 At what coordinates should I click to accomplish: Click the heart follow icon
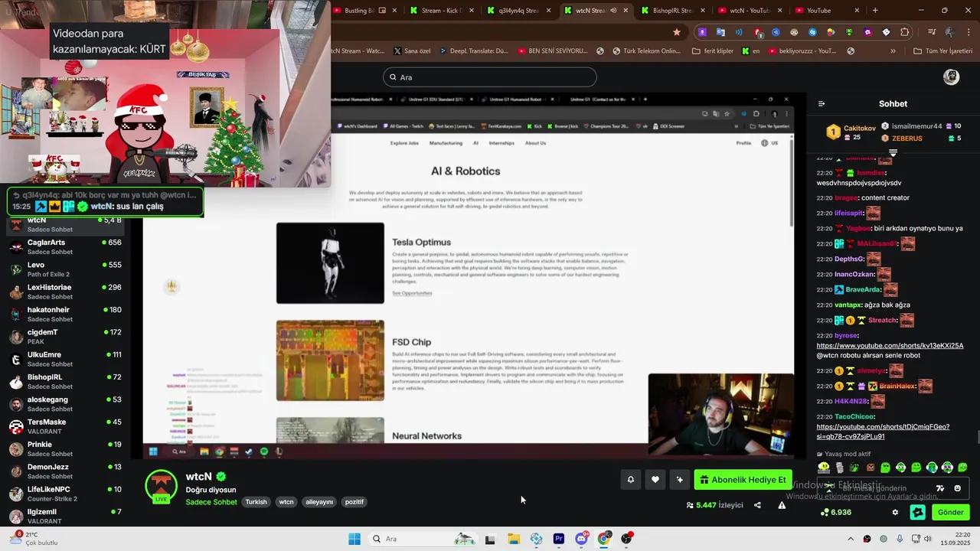(x=655, y=480)
